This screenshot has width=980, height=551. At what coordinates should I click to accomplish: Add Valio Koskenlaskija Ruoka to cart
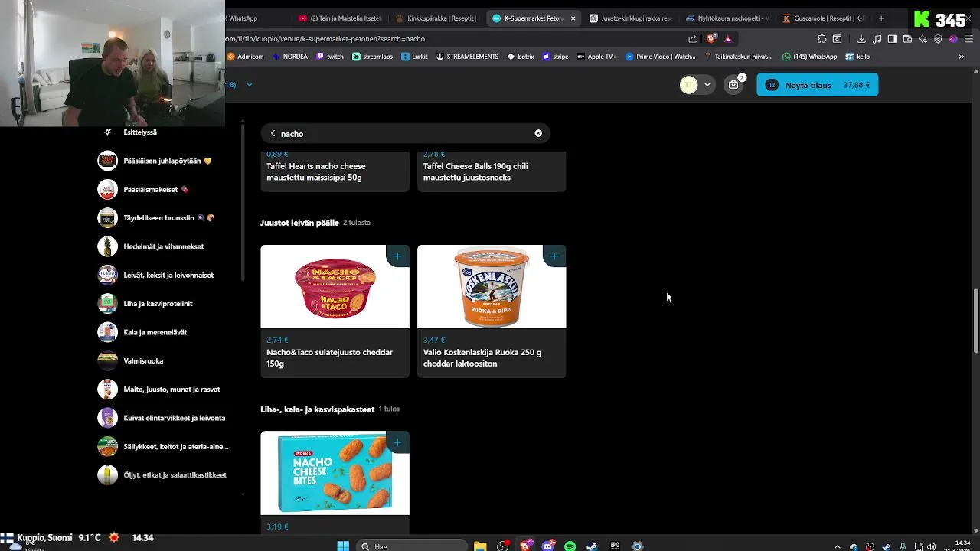554,256
